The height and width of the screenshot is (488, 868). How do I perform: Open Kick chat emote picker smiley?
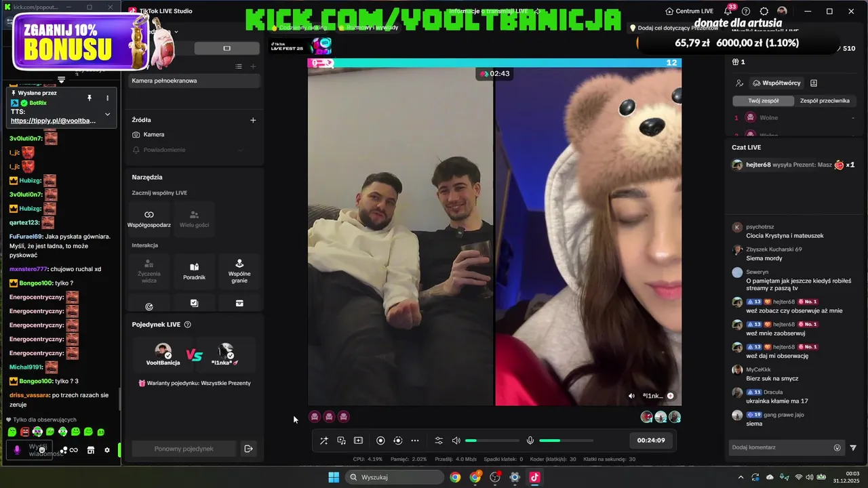pos(43,450)
